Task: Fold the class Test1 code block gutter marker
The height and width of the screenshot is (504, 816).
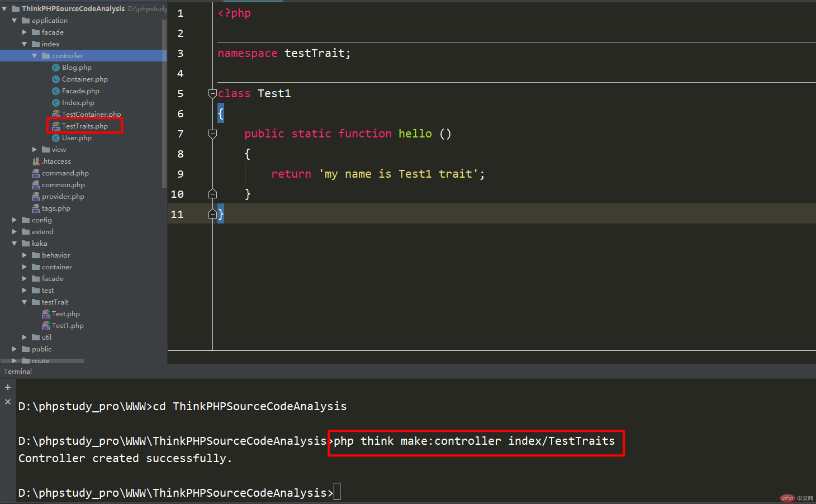Action: pyautogui.click(x=212, y=94)
